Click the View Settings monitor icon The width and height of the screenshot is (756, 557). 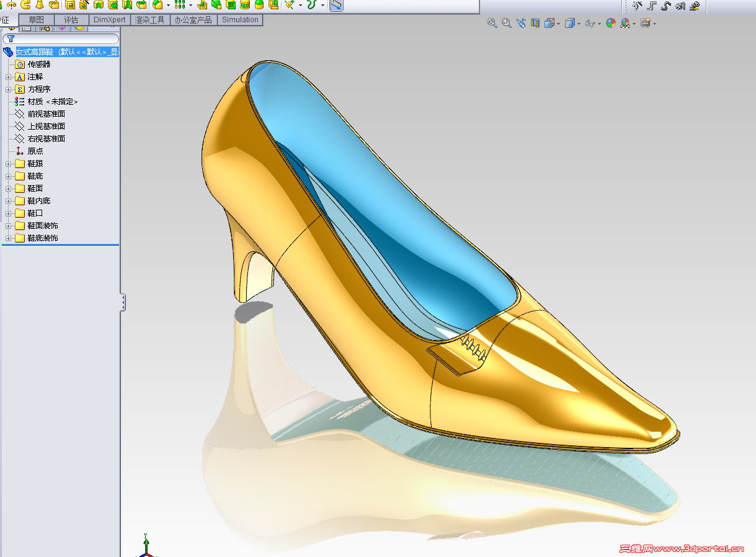pyautogui.click(x=646, y=23)
